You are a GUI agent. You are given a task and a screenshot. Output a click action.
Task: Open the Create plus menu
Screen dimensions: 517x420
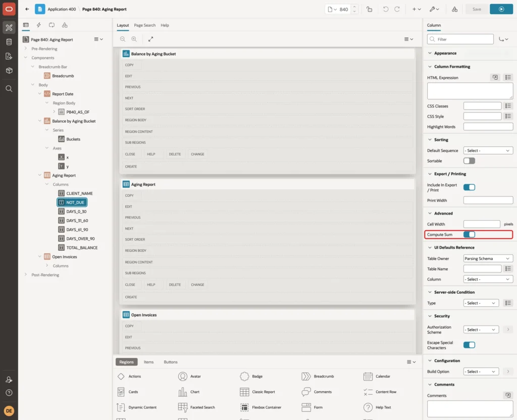[417, 9]
